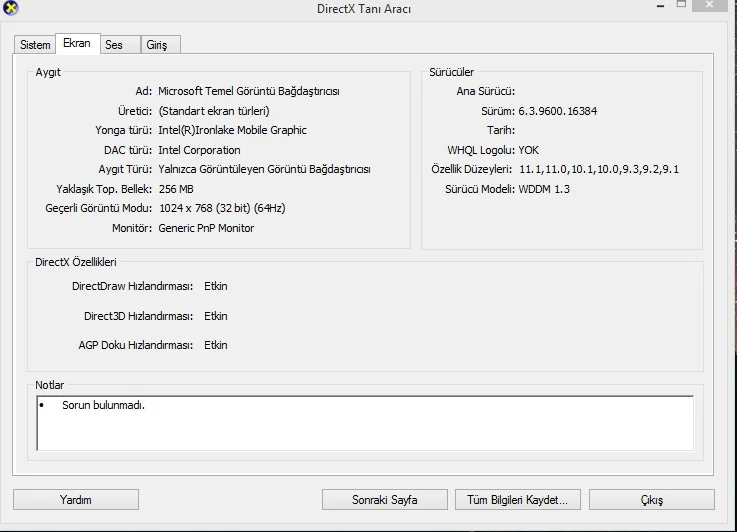737x532 pixels.
Task: Click the 'Üretici:' label
Action: (135, 111)
